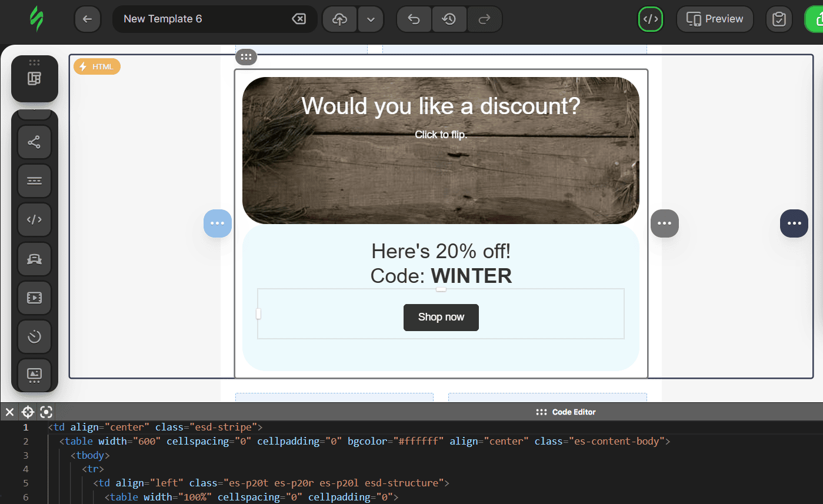
Task: Click the Shop now button in the email
Action: 441,317
